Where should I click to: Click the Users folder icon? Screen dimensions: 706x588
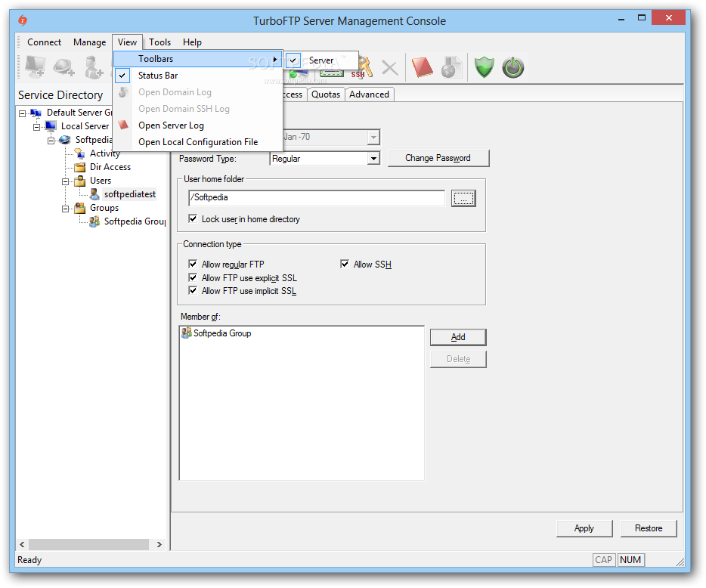tap(79, 181)
